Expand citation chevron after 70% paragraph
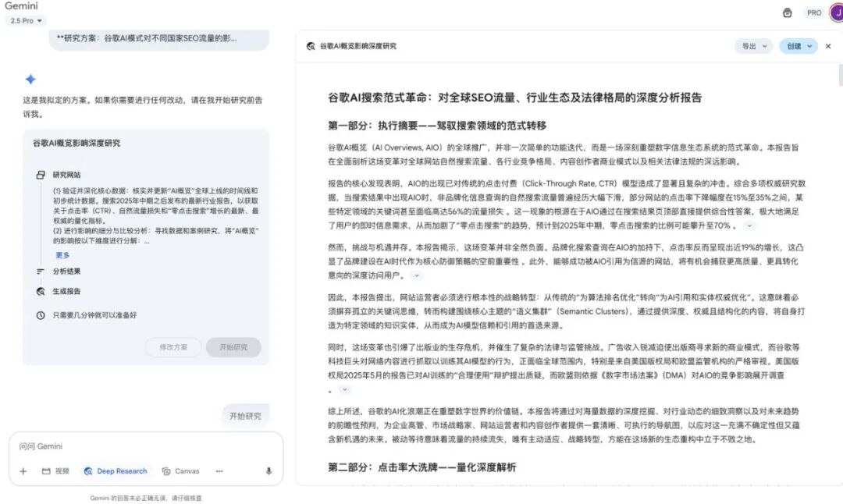 pos(749,225)
